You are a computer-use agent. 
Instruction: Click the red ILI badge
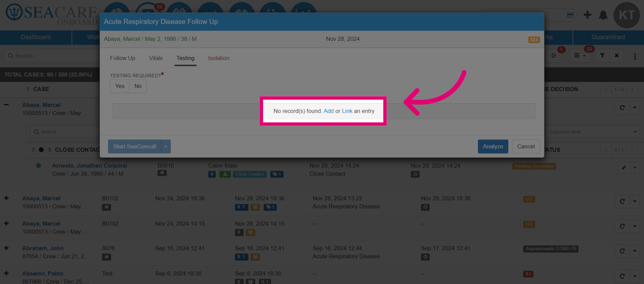pos(528,274)
